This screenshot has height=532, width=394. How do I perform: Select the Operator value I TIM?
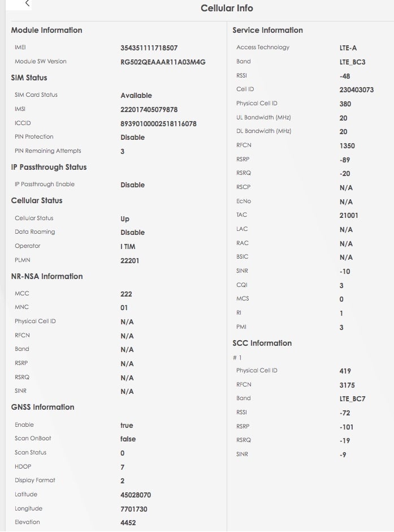click(128, 247)
